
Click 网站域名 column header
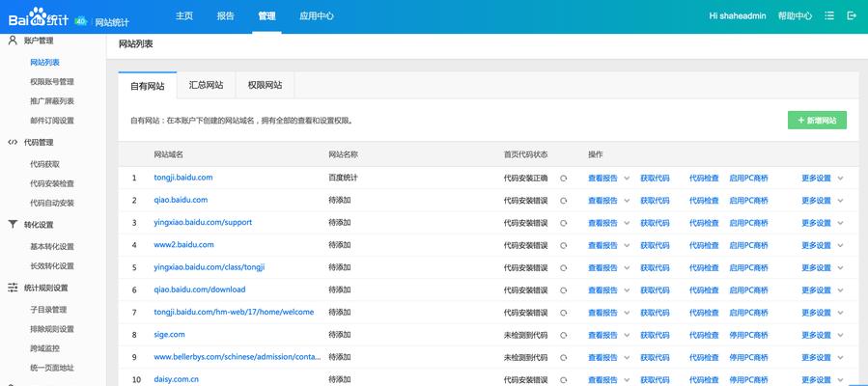tap(168, 154)
